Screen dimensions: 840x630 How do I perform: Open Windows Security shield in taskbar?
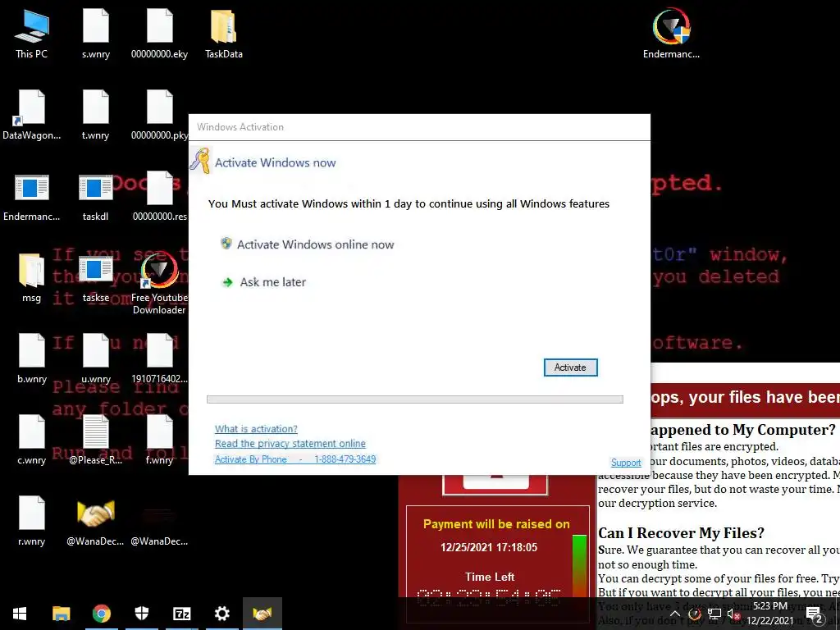141,614
